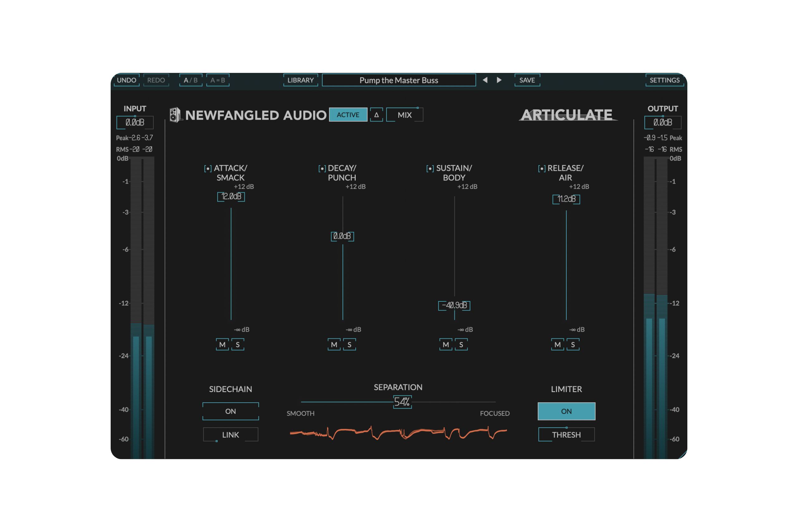This screenshot has width=798, height=532.
Task: Disable the Limiter ON button
Action: pos(566,411)
